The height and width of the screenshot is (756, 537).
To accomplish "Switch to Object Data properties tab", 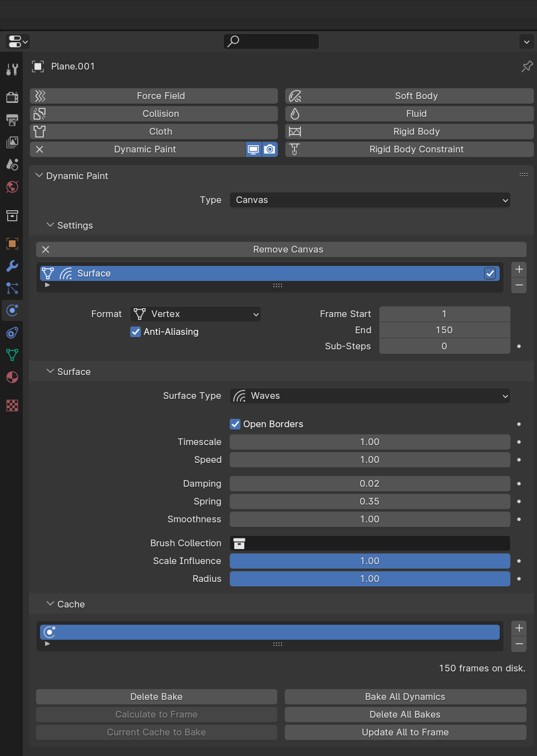I will click(x=12, y=355).
